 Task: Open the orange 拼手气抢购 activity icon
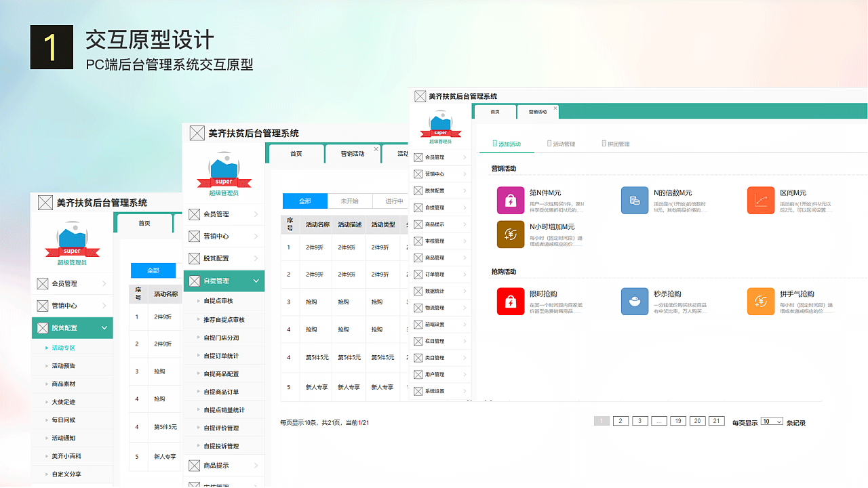tap(760, 302)
